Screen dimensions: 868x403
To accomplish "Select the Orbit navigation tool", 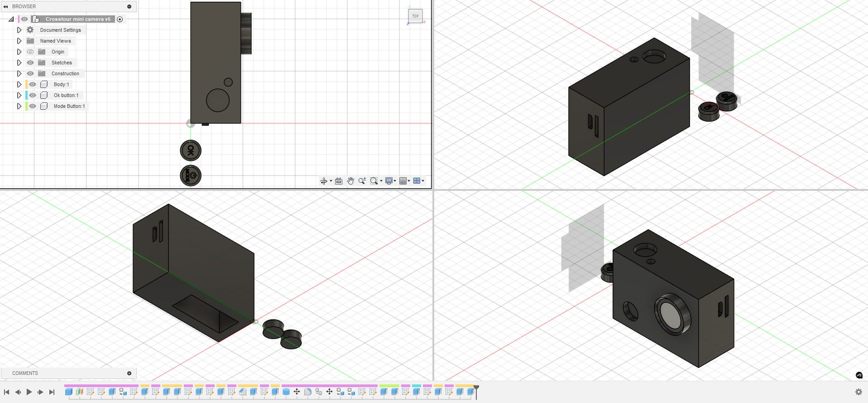I will pos(323,181).
